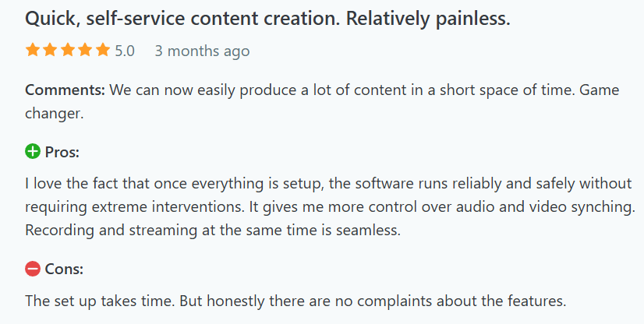Click the bold "Cons:" heading
The width and height of the screenshot is (644, 324).
click(64, 269)
